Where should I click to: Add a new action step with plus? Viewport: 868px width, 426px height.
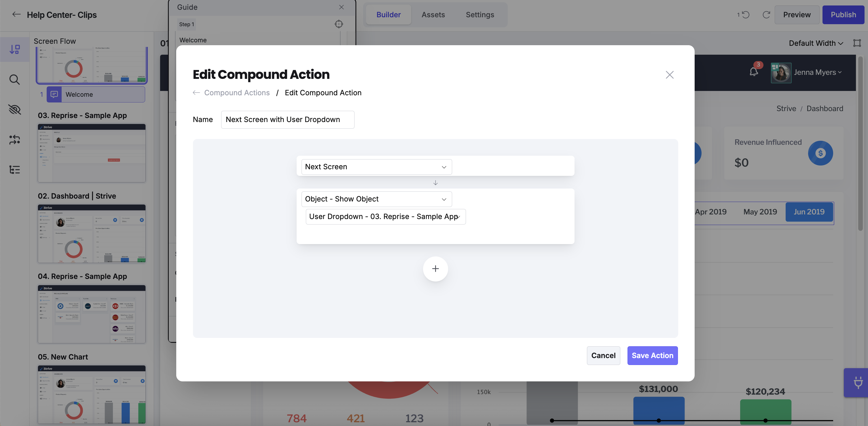(435, 268)
